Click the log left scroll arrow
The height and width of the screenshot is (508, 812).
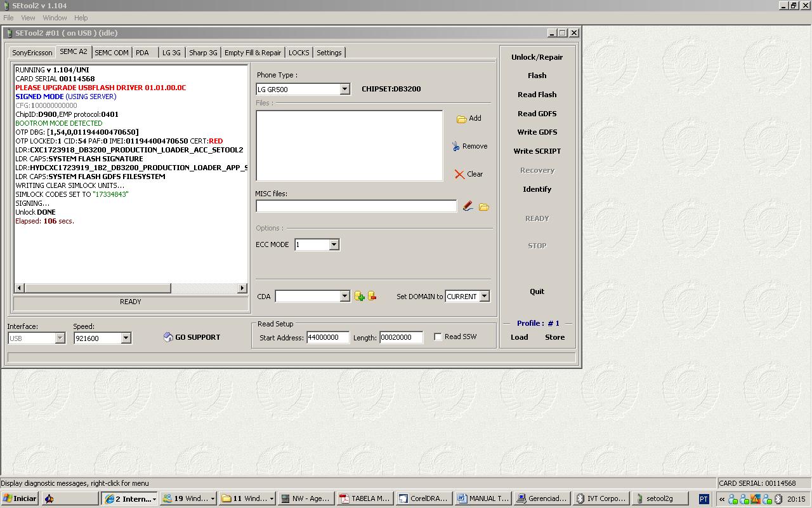[x=20, y=288]
